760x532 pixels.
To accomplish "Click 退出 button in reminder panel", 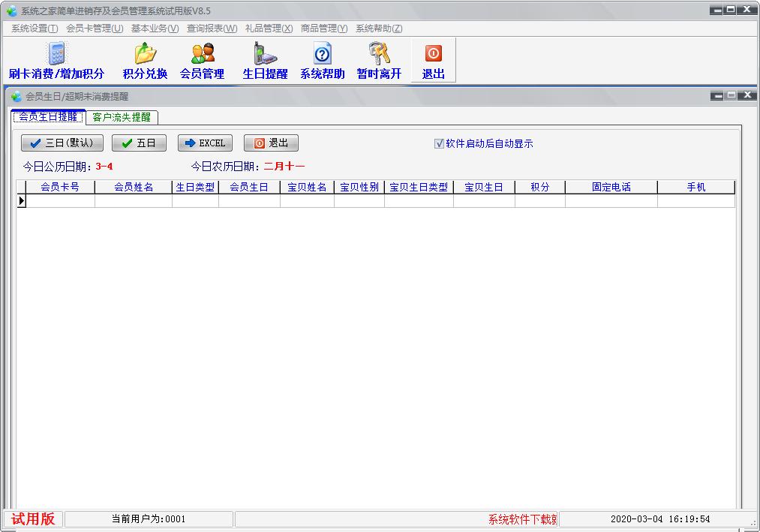I will pyautogui.click(x=271, y=143).
